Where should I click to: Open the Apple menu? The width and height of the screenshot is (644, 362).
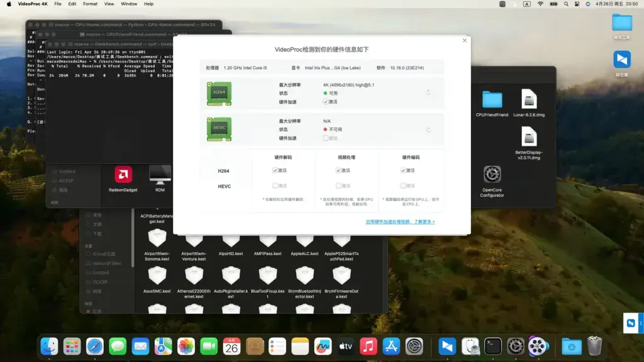(9, 4)
